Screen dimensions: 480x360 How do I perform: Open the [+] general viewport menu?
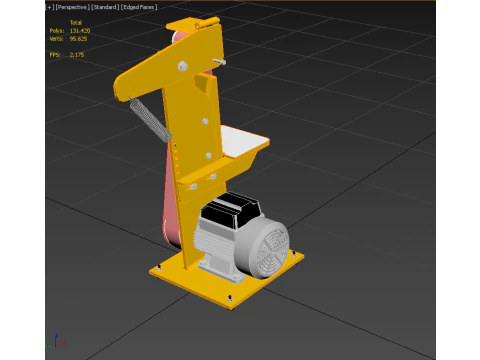[x=50, y=7]
